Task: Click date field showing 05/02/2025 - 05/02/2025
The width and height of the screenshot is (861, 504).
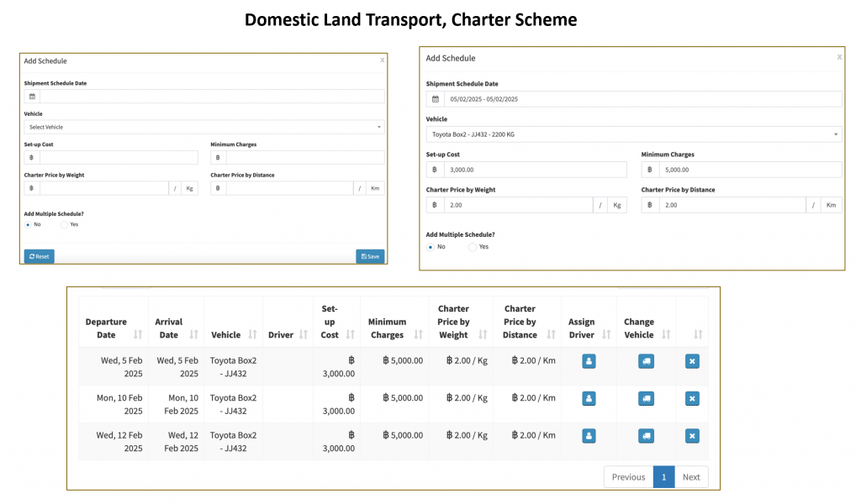Action: point(643,99)
